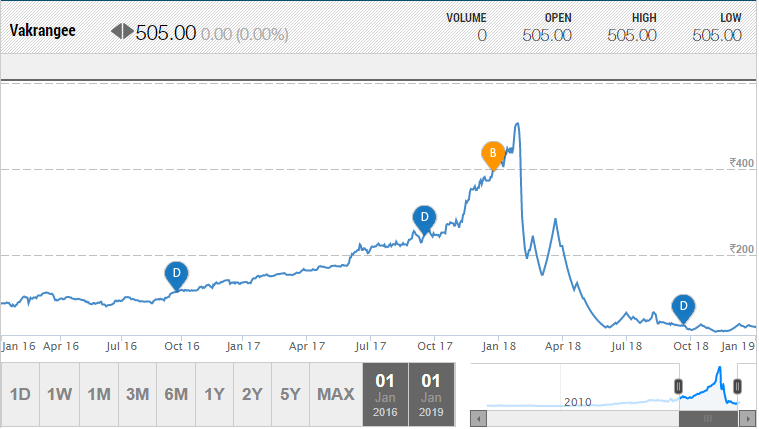Viewport: 759px width, 429px height.
Task: Select the 2Y time range
Action: (252, 394)
